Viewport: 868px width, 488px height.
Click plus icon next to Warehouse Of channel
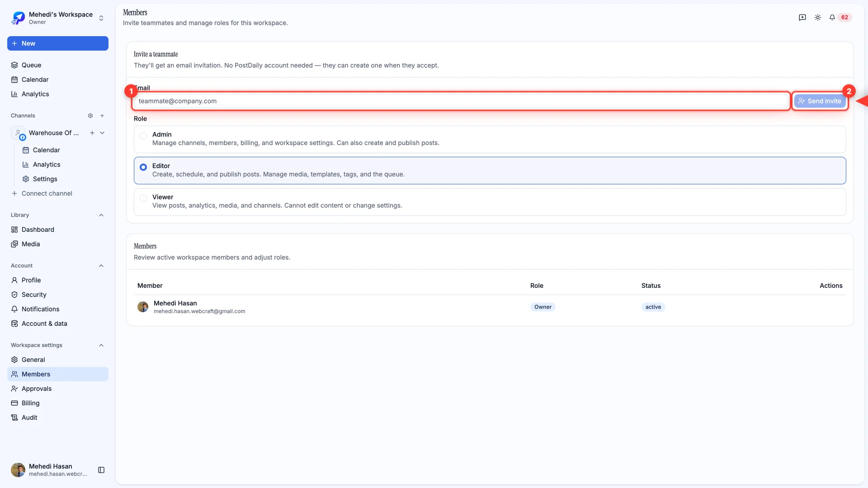(92, 133)
